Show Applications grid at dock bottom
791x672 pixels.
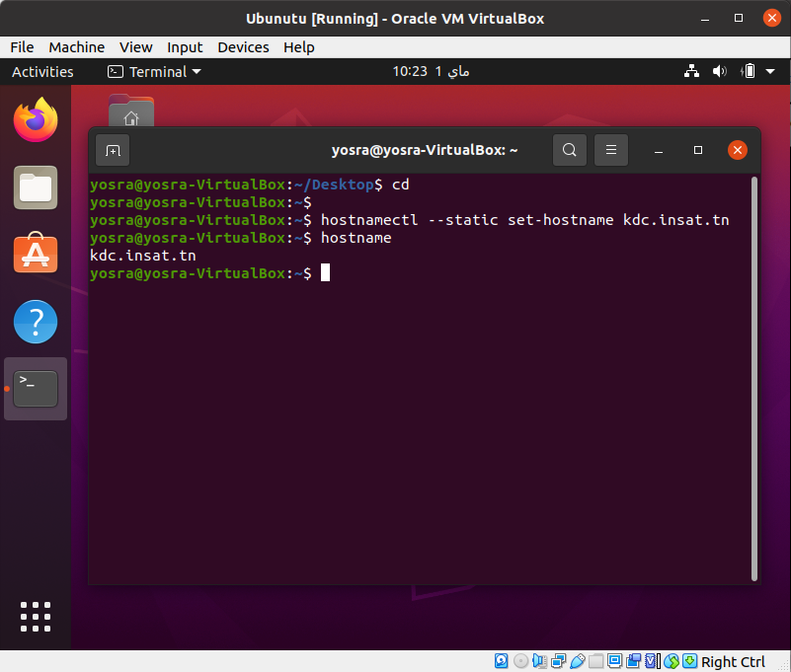pyautogui.click(x=36, y=617)
